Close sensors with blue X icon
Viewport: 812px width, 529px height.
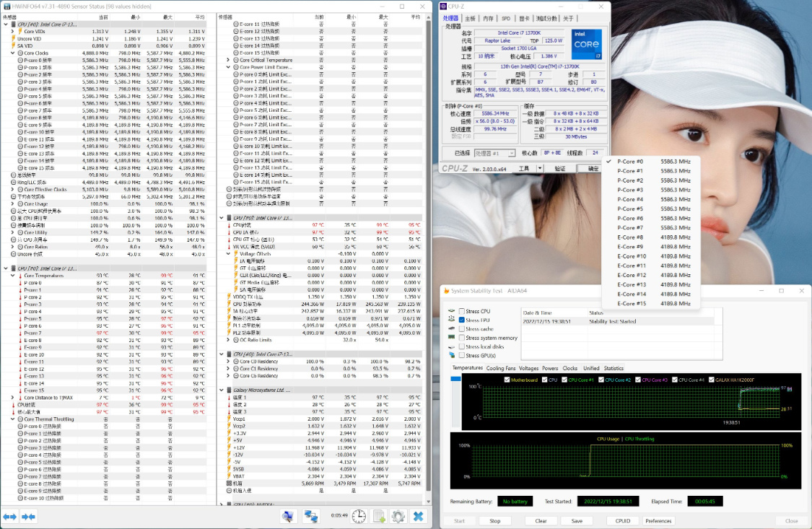pos(418,516)
